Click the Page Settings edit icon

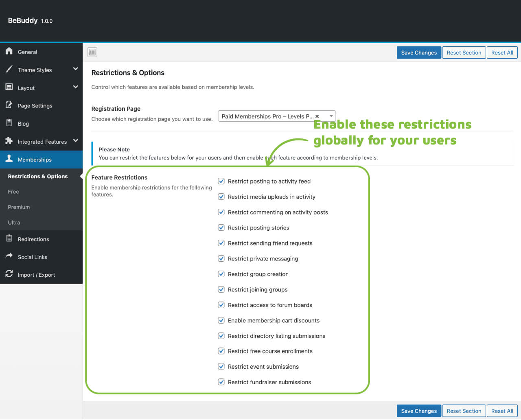coord(9,105)
